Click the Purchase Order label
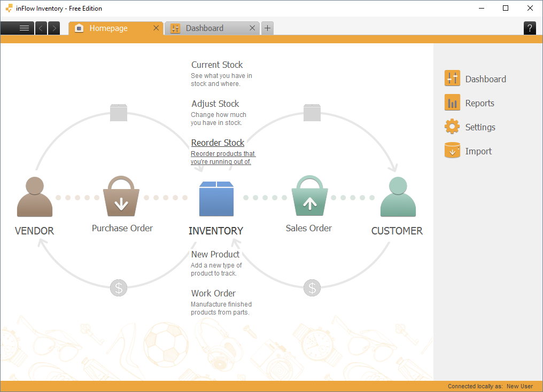 (x=122, y=229)
